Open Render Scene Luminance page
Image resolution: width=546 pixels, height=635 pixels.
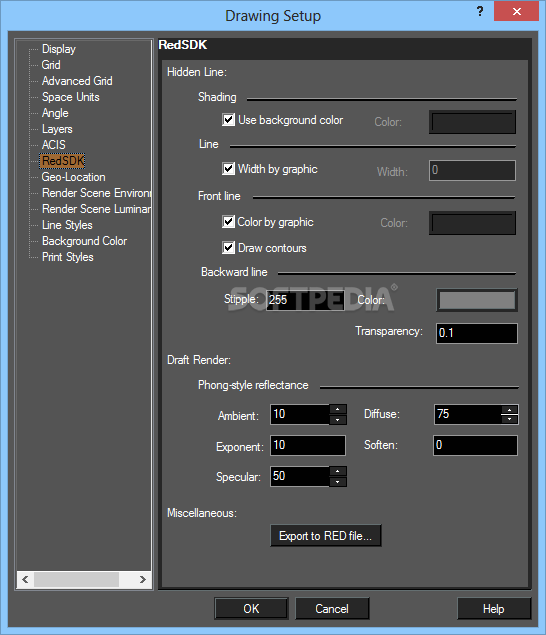(96, 209)
